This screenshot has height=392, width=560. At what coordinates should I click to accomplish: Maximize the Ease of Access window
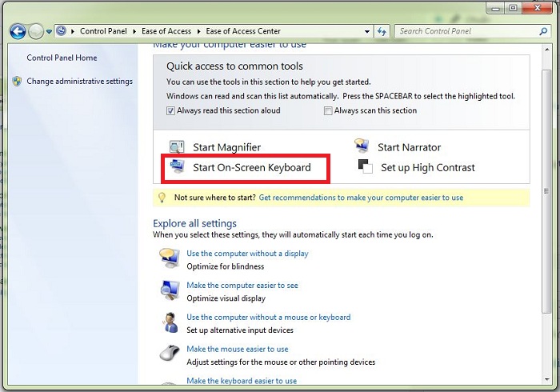[514, 8]
